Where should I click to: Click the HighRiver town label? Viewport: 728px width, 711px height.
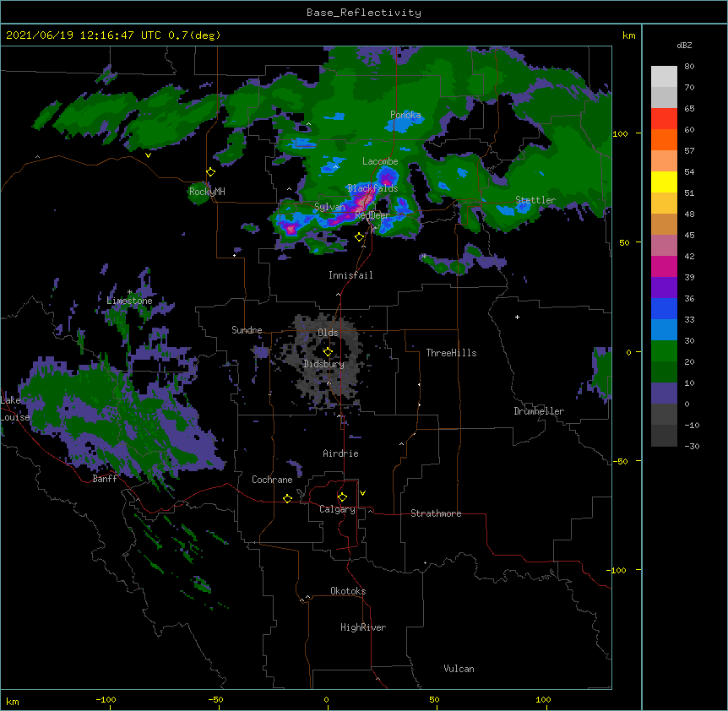(363, 627)
